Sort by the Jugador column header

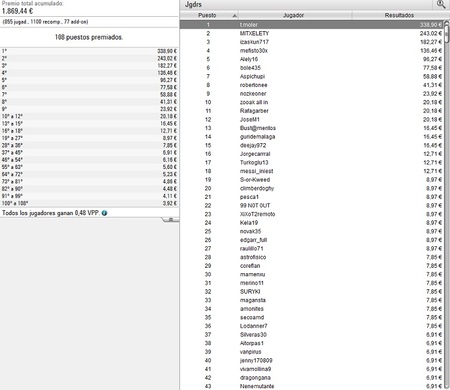tap(295, 15)
